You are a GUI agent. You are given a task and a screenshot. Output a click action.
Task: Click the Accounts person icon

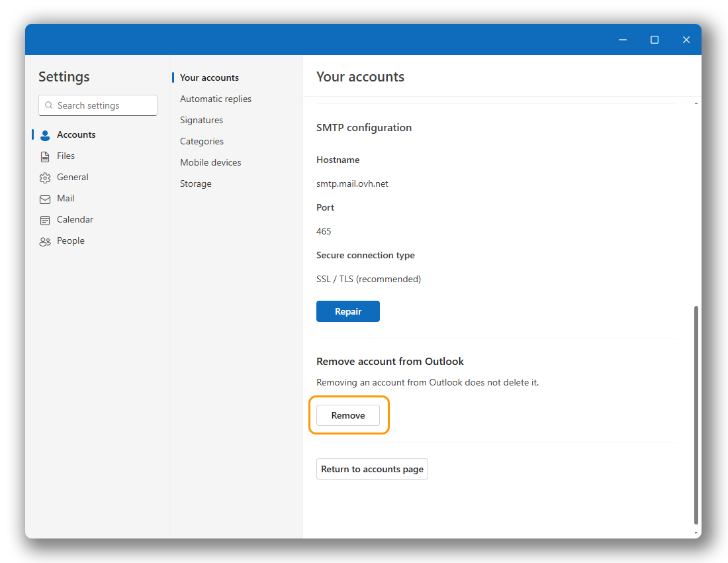45,135
